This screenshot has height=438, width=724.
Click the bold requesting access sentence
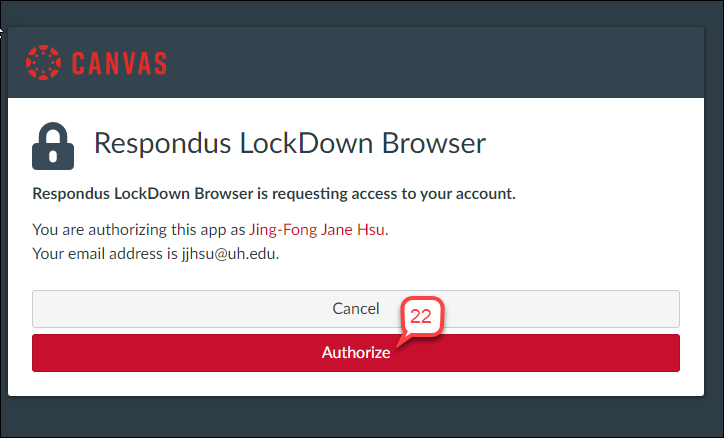274,193
